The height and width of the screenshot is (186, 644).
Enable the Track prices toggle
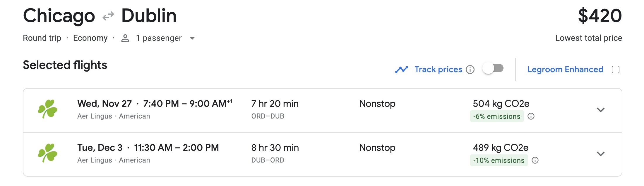coord(493,68)
